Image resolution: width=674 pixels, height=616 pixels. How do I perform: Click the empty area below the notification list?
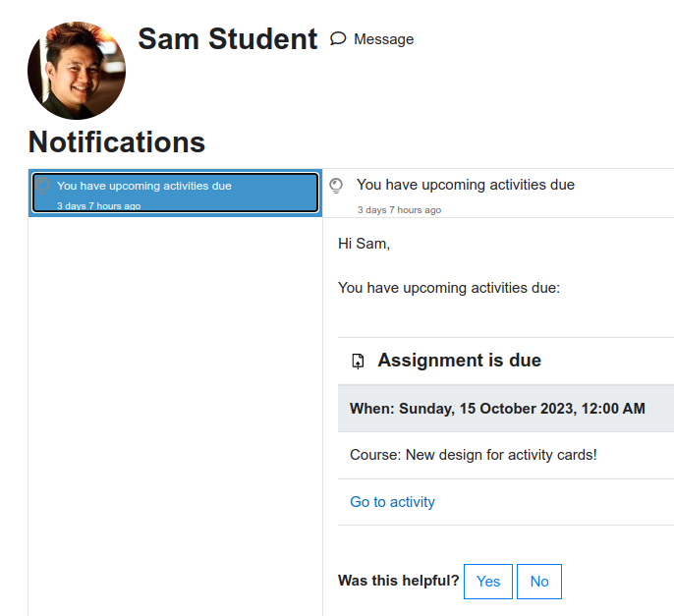(175, 413)
